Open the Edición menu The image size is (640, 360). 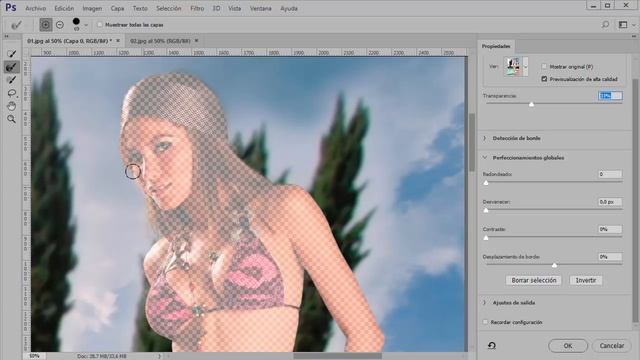(x=64, y=8)
